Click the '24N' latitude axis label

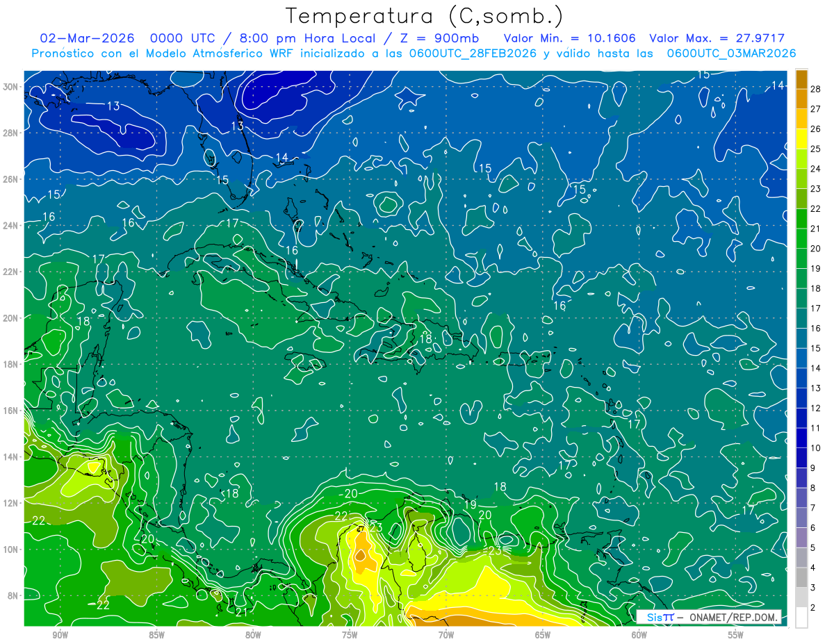12,225
